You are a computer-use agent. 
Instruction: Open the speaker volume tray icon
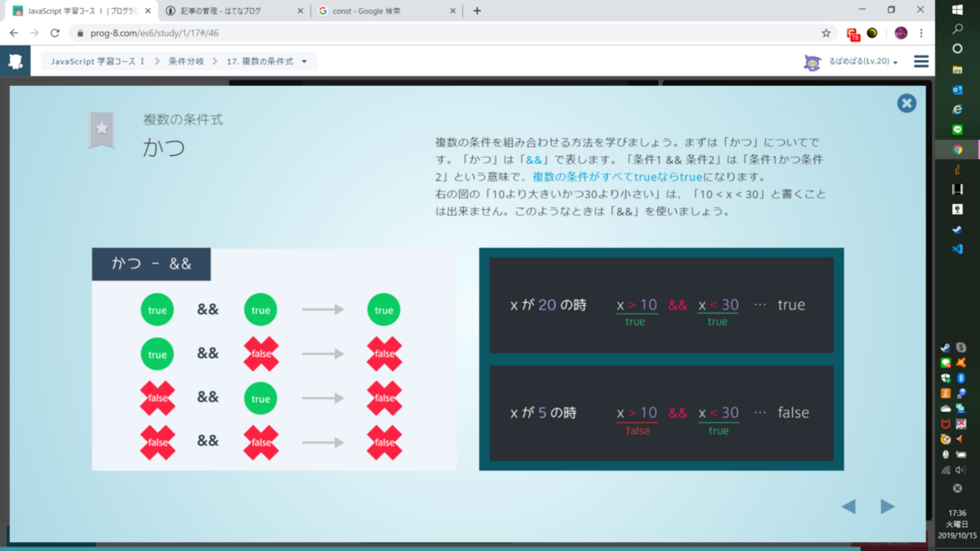pyautogui.click(x=961, y=470)
